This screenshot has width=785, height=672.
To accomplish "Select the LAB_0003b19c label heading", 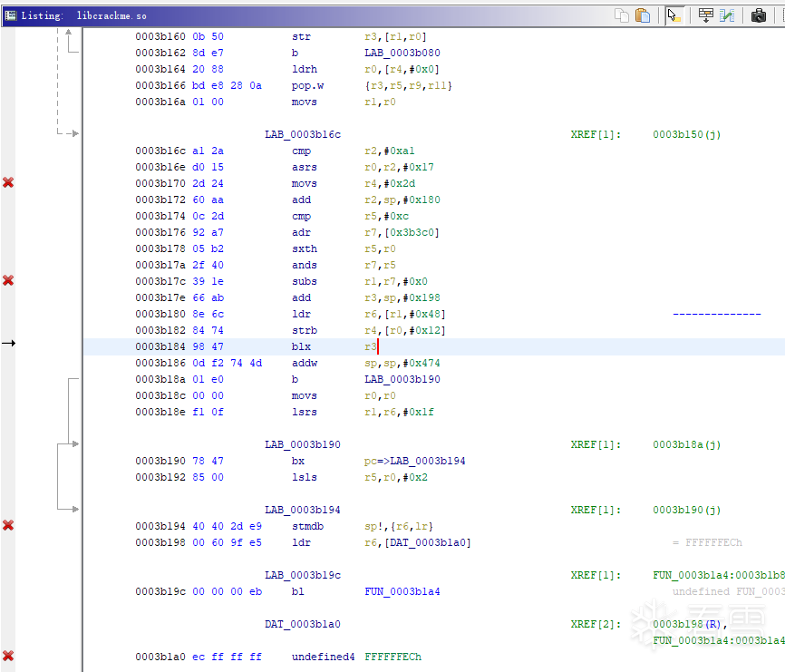I will pyautogui.click(x=303, y=575).
